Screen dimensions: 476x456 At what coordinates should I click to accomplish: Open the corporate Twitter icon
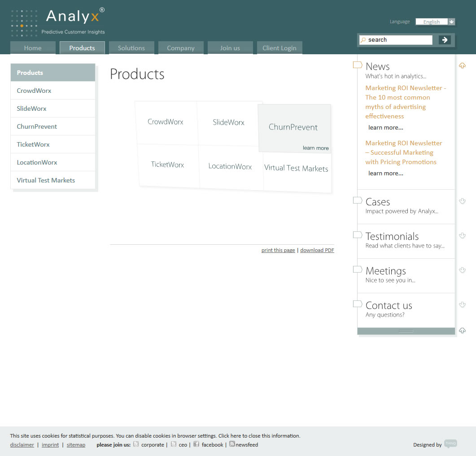pyautogui.click(x=136, y=444)
